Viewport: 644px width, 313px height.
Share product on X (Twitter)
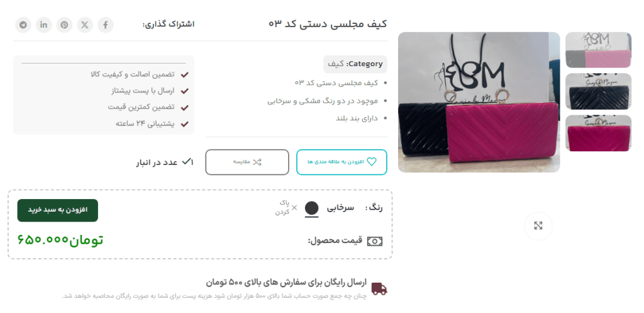coord(85,25)
